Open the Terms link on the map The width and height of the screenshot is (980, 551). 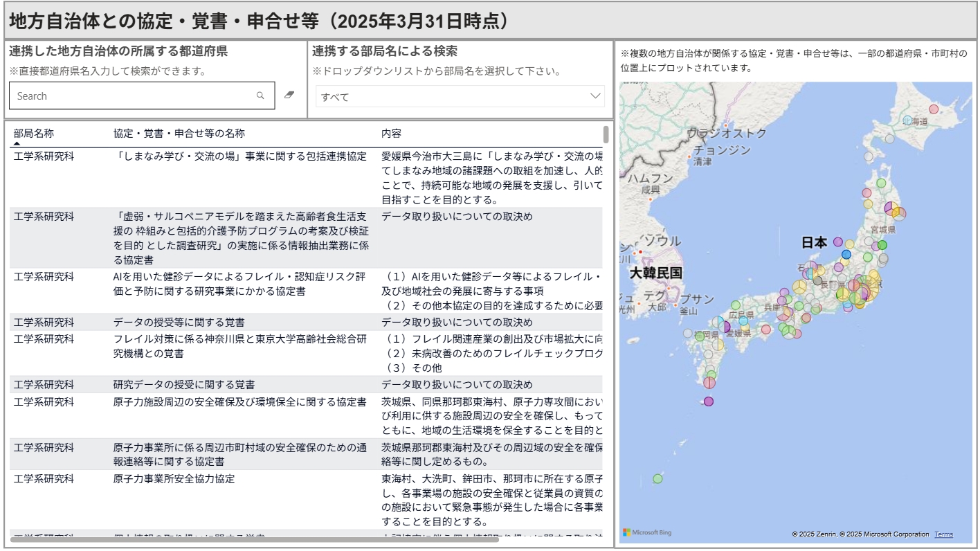coord(943,534)
